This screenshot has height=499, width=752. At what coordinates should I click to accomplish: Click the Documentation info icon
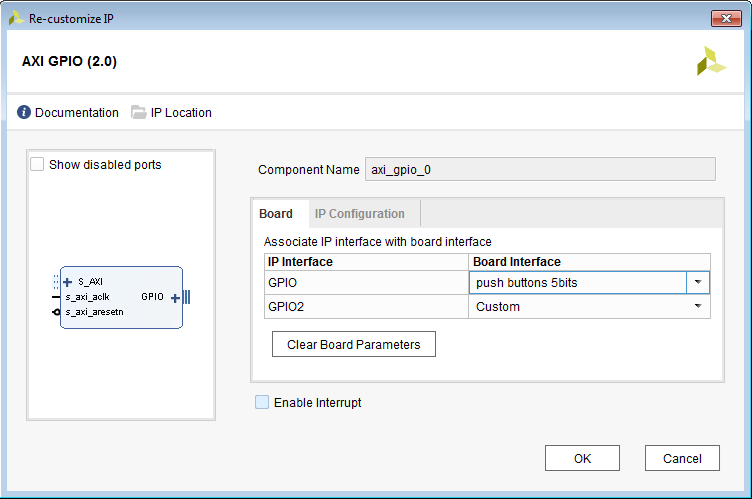[x=24, y=113]
